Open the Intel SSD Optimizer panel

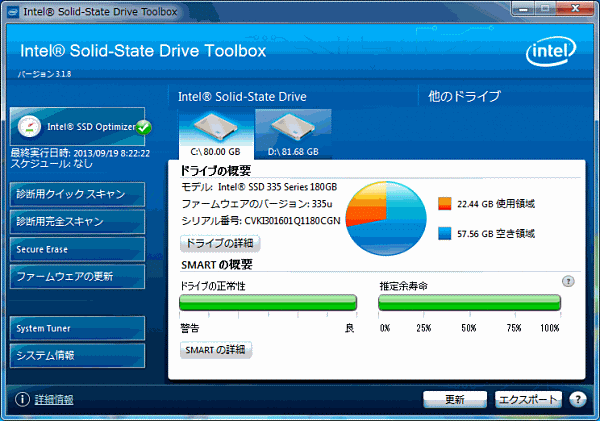coord(77,127)
